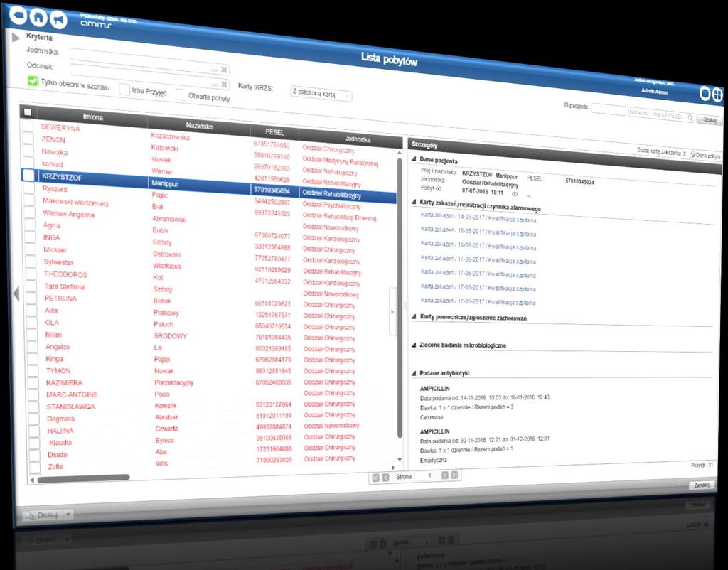Click the horizontal scrollbar under the patient list
728x570 pixels.
pyautogui.click(x=84, y=478)
